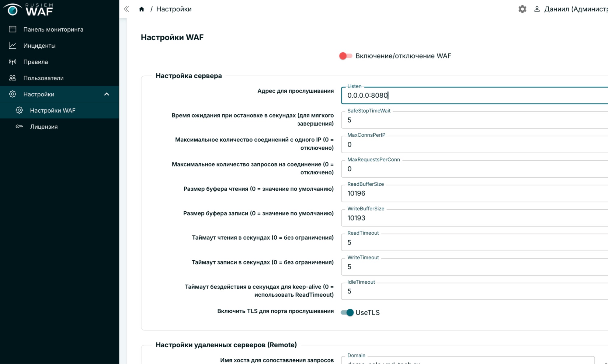Collapse sidebar with double-chevron icon
Viewport: 608px width, 364px height.
[x=127, y=9]
